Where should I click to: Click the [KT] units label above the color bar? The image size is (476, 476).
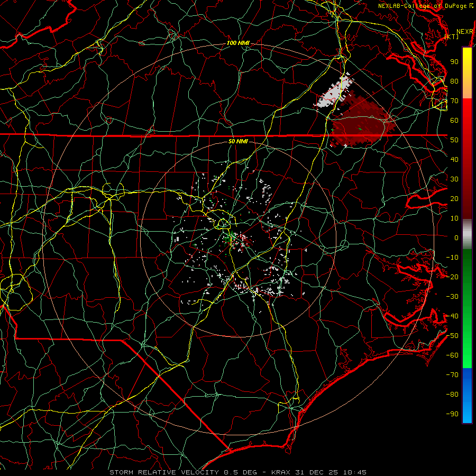(x=452, y=36)
